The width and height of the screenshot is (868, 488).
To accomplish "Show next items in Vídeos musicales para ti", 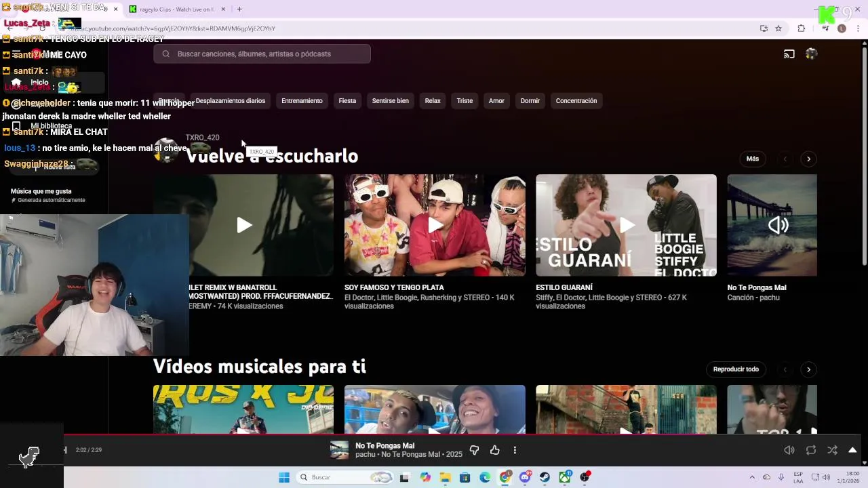I will point(808,369).
